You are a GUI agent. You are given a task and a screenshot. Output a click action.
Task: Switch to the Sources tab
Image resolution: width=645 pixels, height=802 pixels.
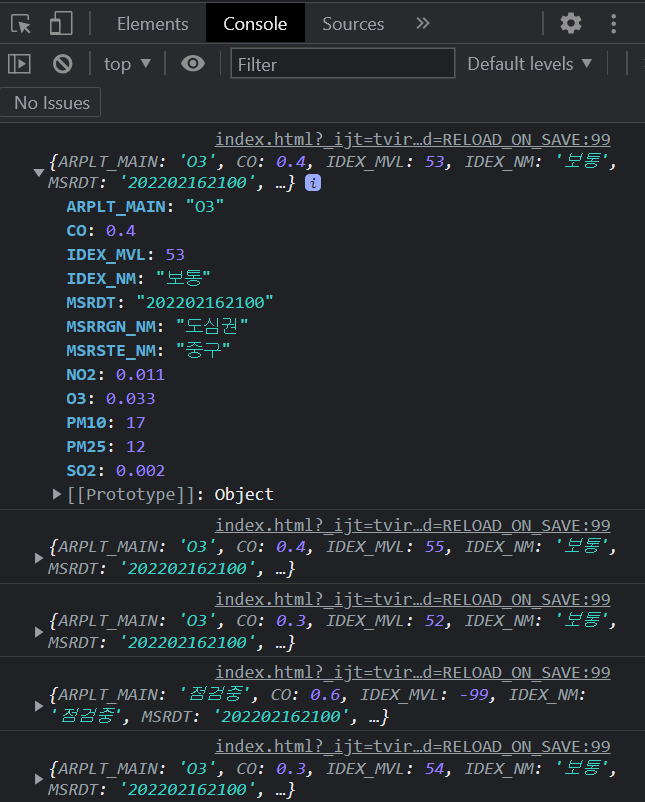tap(353, 24)
